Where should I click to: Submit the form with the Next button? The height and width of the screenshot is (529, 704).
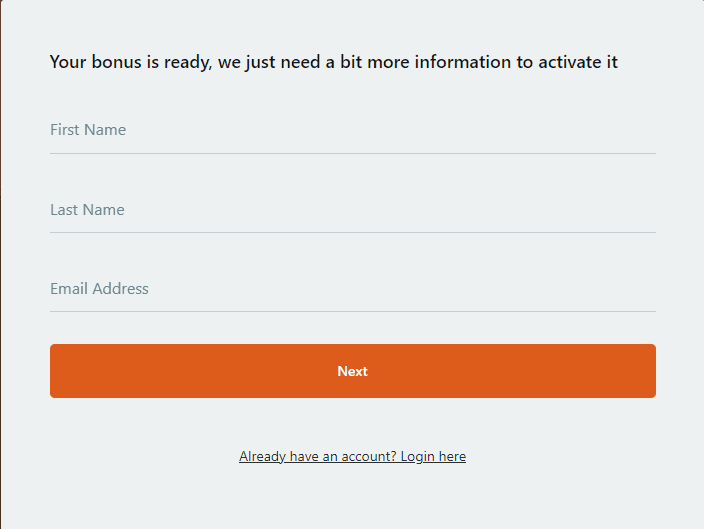(x=352, y=371)
